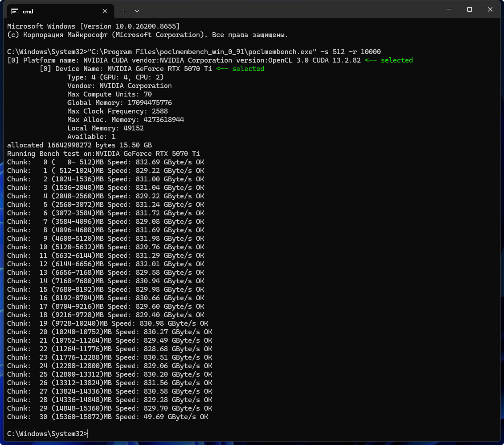Image resolution: width=504 pixels, height=445 pixels.
Task: Click empty title bar area beside tabs
Action: (289, 10)
